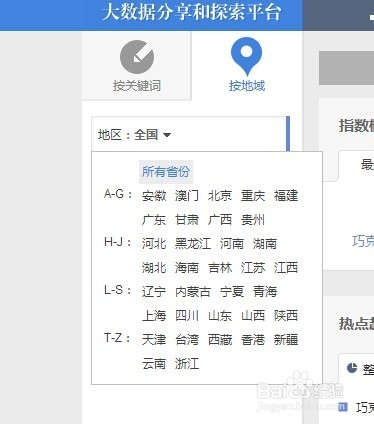Viewport: 374px width, 424px height.
Task: Pick 黑龙江 province
Action: pos(193,244)
